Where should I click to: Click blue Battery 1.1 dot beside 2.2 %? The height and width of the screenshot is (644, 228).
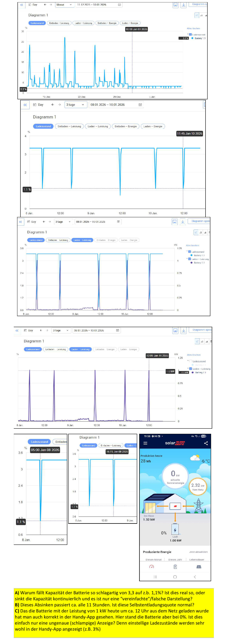pos(192,38)
